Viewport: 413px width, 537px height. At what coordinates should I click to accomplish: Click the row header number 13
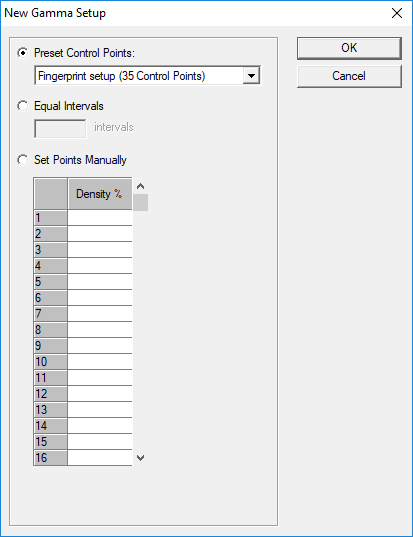(x=51, y=410)
